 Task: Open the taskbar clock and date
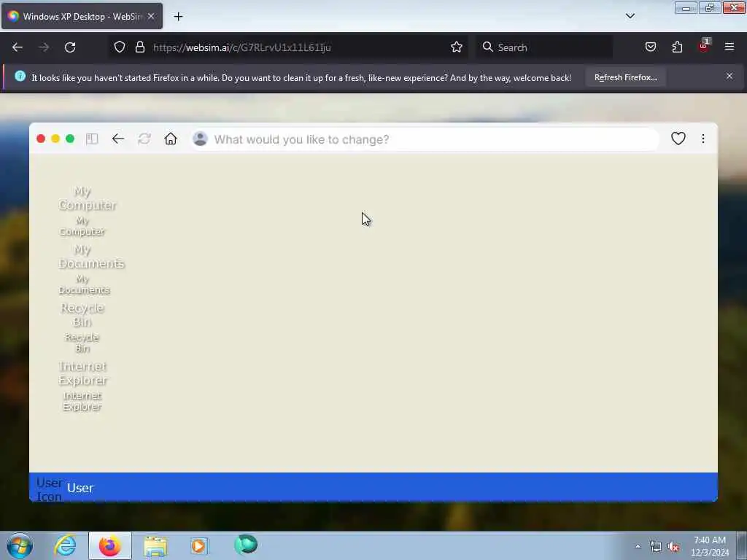[710, 545]
